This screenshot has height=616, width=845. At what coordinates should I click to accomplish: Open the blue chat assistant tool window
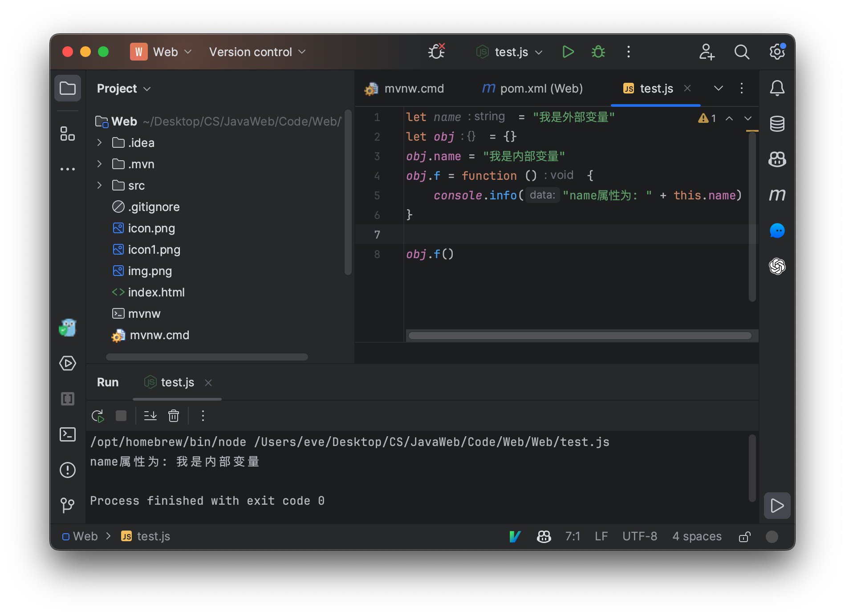(777, 231)
